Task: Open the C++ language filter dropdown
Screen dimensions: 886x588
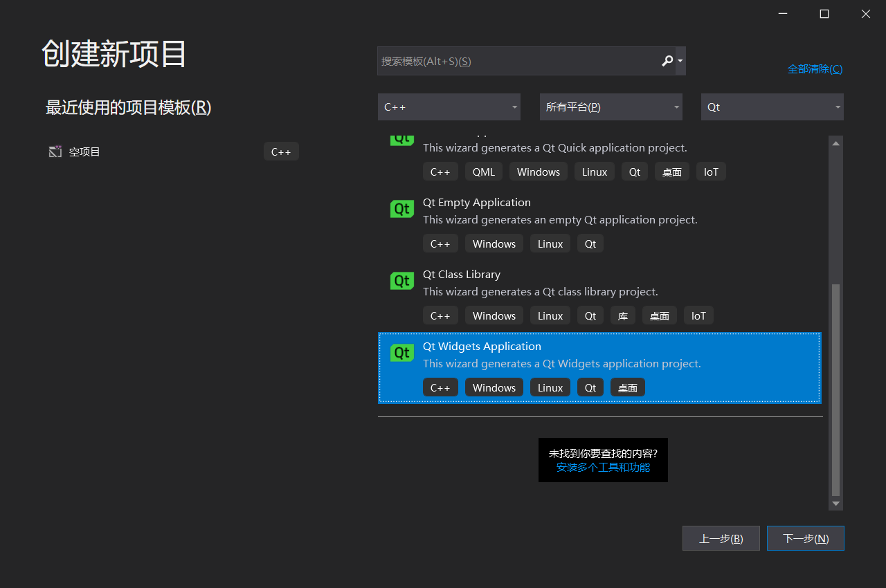Action: (449, 107)
